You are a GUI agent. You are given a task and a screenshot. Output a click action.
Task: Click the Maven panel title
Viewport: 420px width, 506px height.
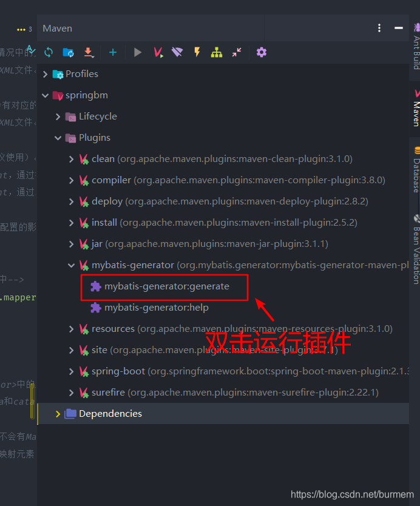point(58,29)
